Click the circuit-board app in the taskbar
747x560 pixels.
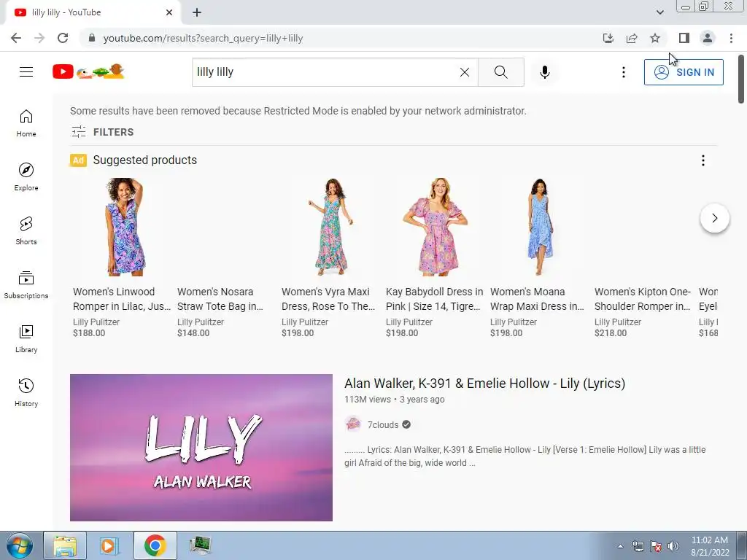pyautogui.click(x=200, y=545)
